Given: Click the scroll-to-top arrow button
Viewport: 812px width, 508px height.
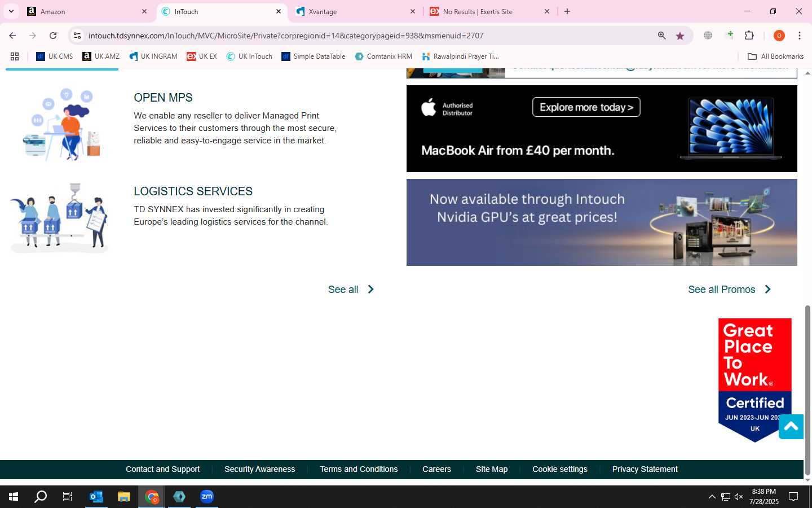Looking at the screenshot, I should point(791,427).
